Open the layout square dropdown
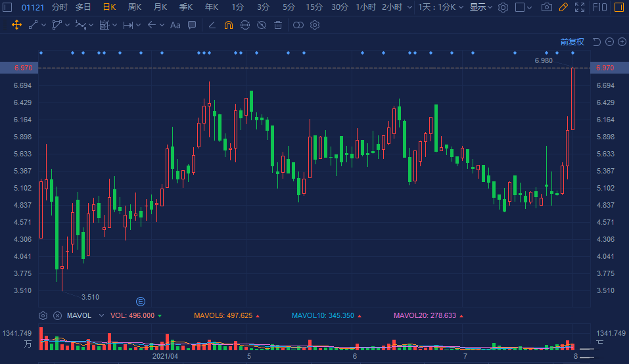The height and width of the screenshot is (364, 629). (x=523, y=7)
